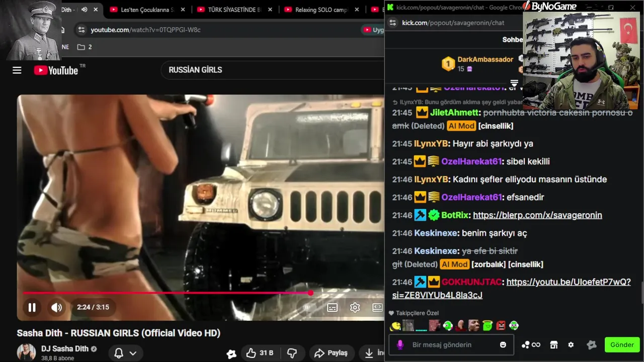Switch to the TÜRK SİYASETİNDE tab

tap(228, 10)
